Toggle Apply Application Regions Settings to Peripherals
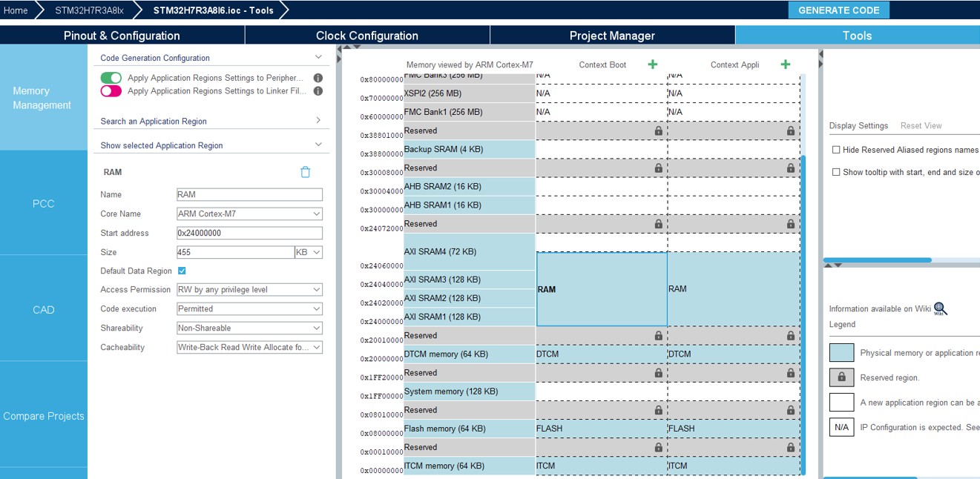Viewport: 980px width, 479px height. click(x=111, y=78)
